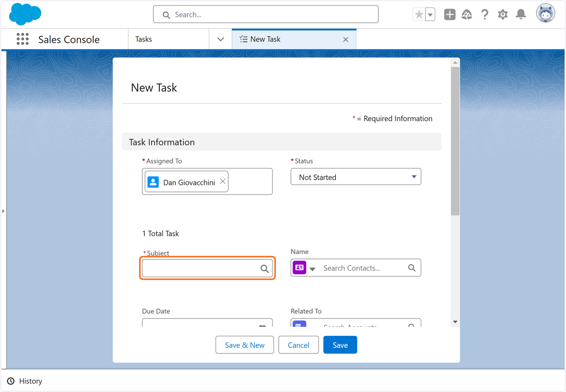Open the Help question mark icon

[x=485, y=15]
